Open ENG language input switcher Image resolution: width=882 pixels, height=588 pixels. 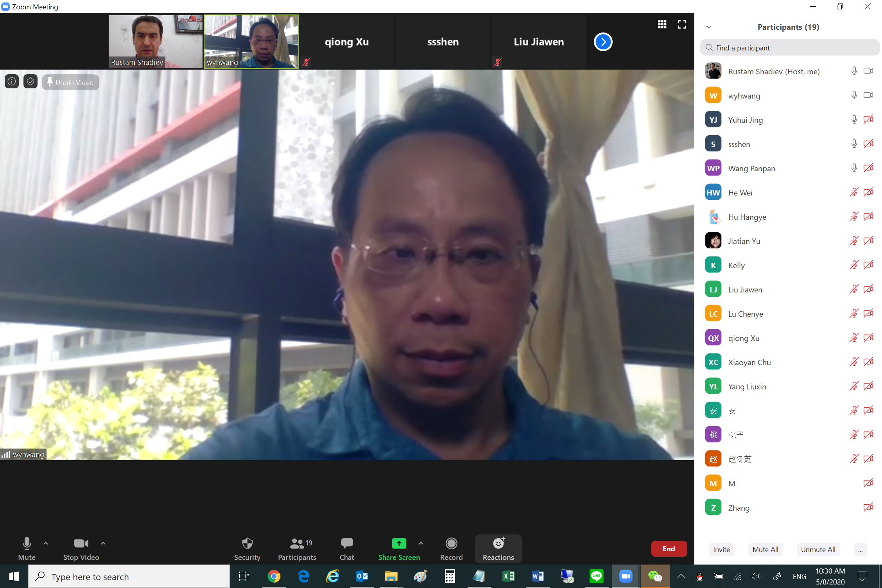799,576
